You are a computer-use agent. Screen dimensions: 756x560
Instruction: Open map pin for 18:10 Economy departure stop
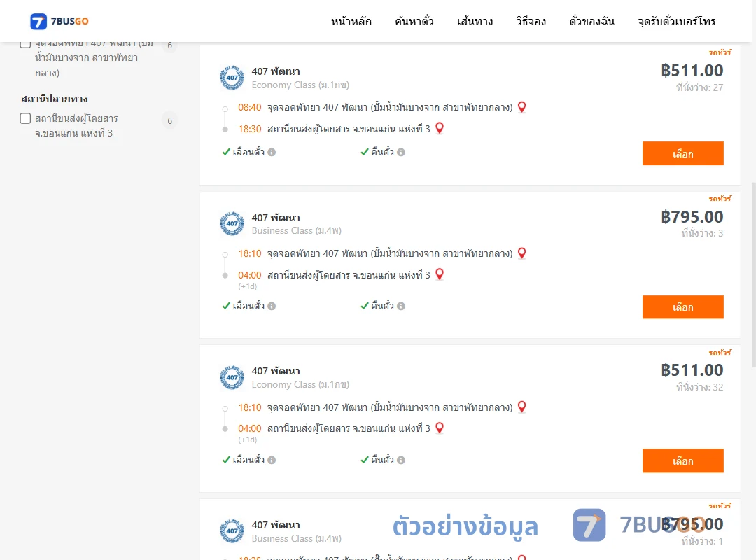pos(521,407)
